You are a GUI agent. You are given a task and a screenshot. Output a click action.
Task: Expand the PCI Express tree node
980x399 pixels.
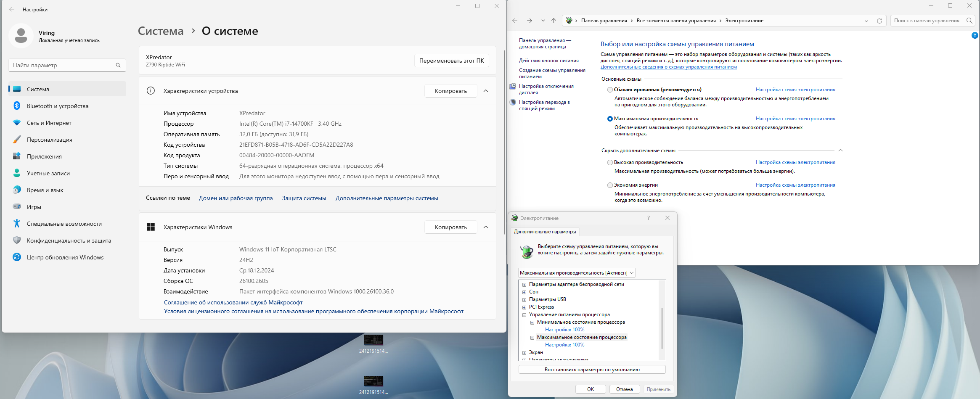point(524,307)
